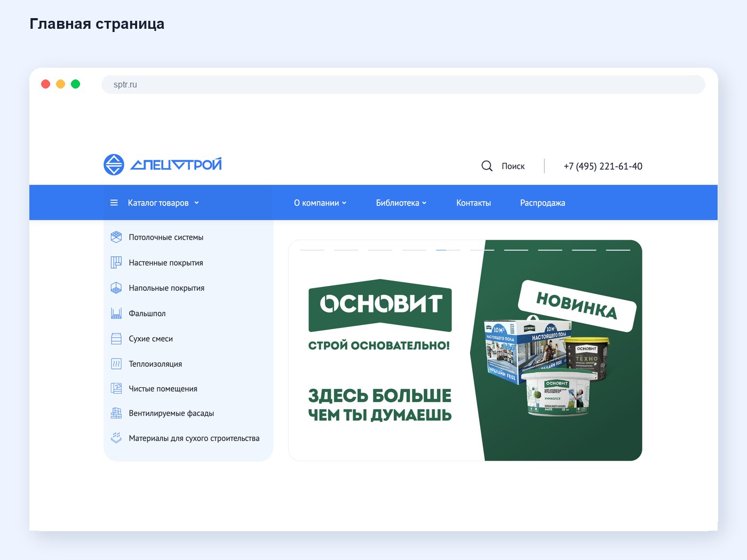Click the magnifying glass search icon
747x560 pixels.
point(487,166)
